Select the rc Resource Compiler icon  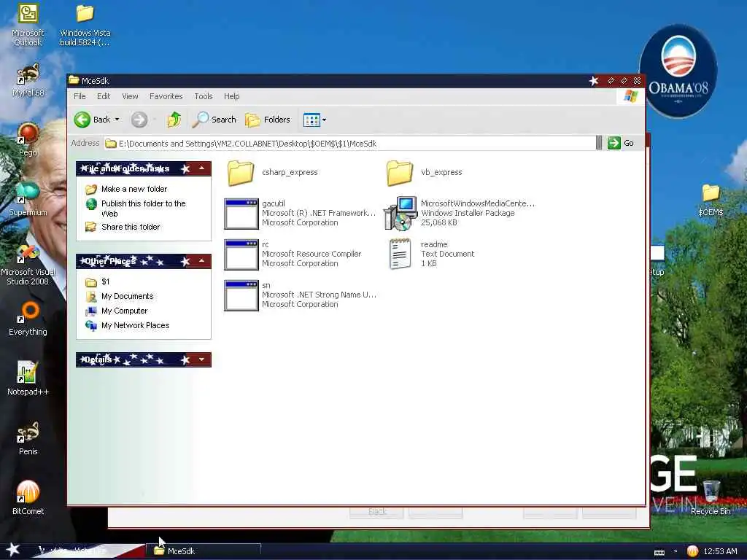coord(241,254)
